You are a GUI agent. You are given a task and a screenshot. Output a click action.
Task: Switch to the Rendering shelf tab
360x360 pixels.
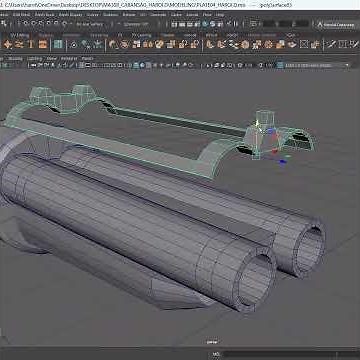pos(99,35)
